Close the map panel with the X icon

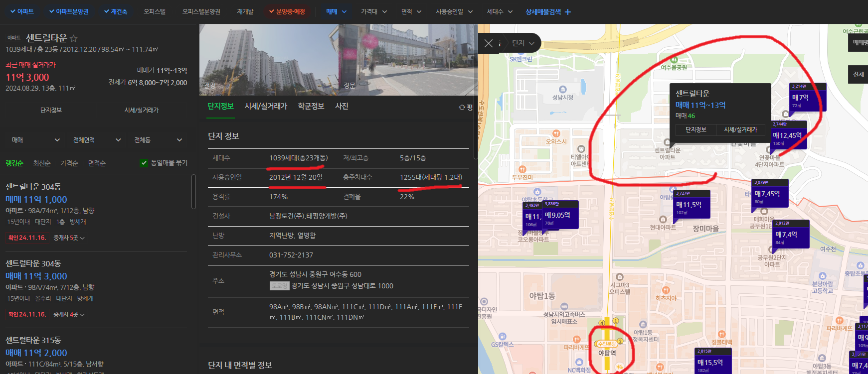(489, 43)
